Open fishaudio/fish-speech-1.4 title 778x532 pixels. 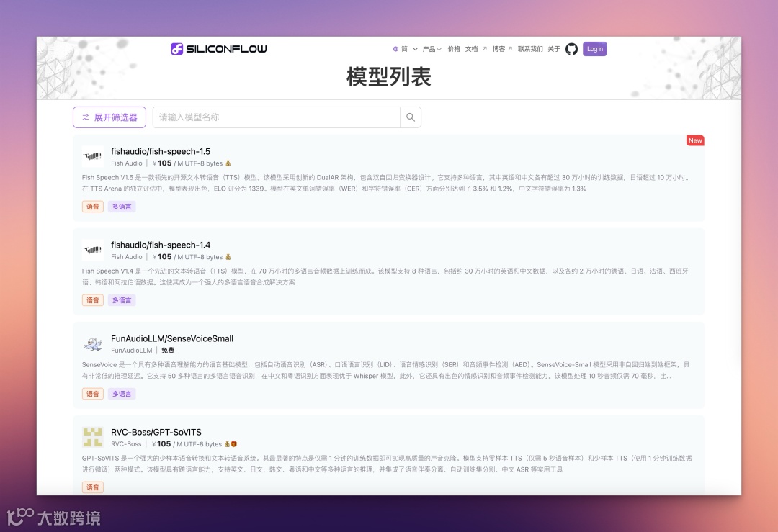[161, 245]
